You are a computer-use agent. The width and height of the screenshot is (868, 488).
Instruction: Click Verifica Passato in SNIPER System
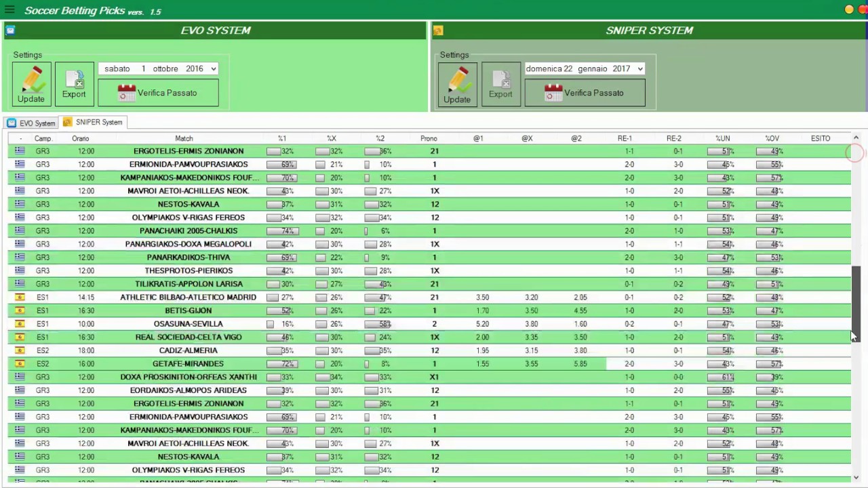point(585,93)
